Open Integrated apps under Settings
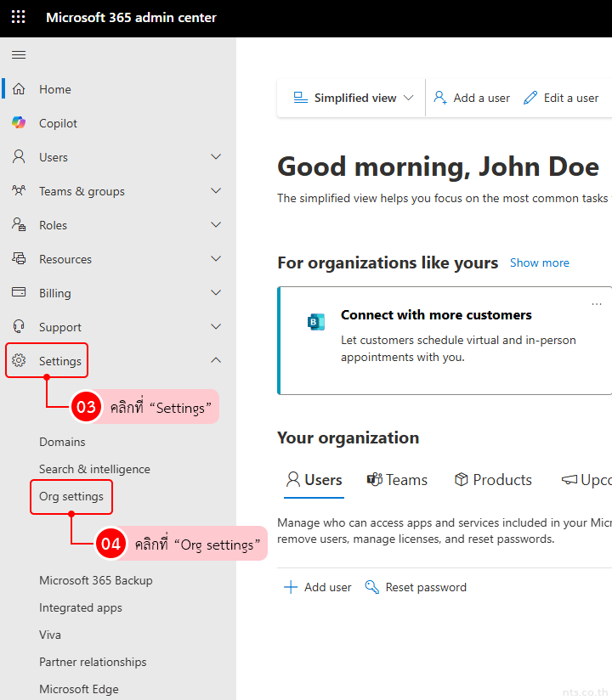This screenshot has width=612, height=700. click(81, 607)
